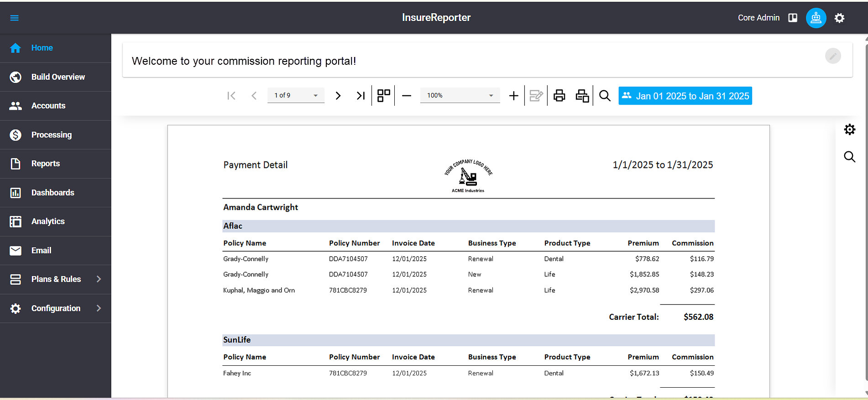Open the hamburger menu icon
The height and width of the screenshot is (400, 868).
[15, 18]
